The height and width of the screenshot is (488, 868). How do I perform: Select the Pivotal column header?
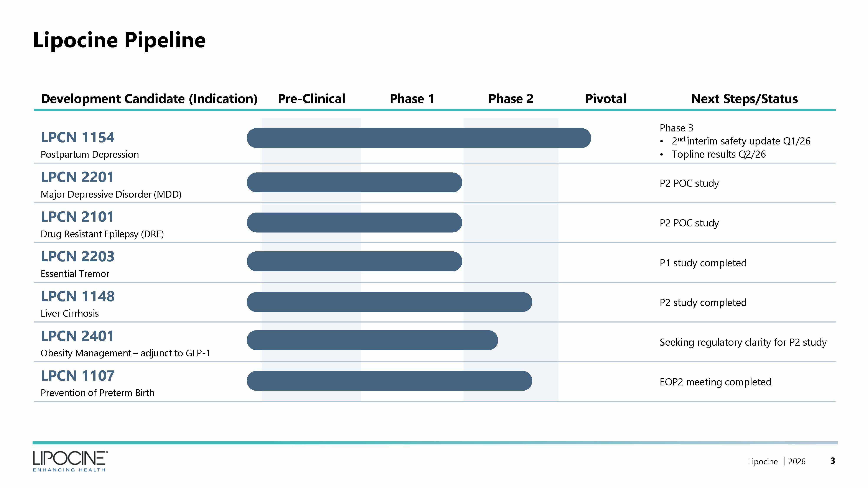[x=605, y=99]
